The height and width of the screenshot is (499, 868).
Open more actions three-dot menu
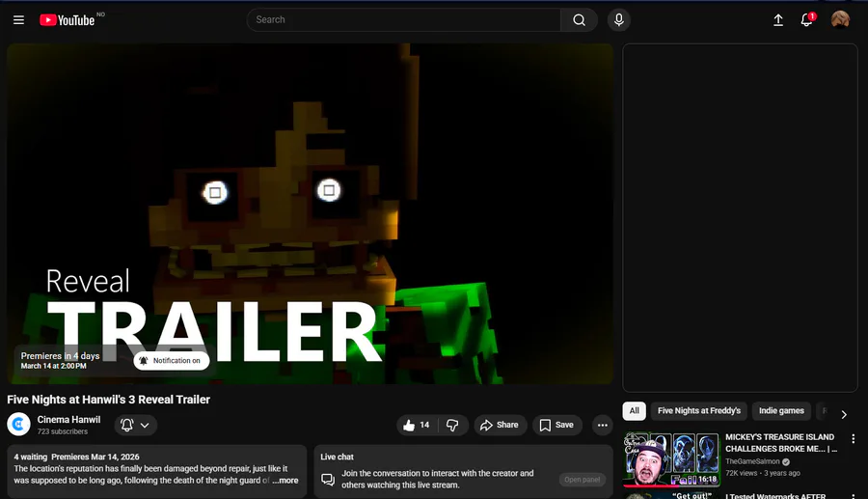(x=602, y=425)
